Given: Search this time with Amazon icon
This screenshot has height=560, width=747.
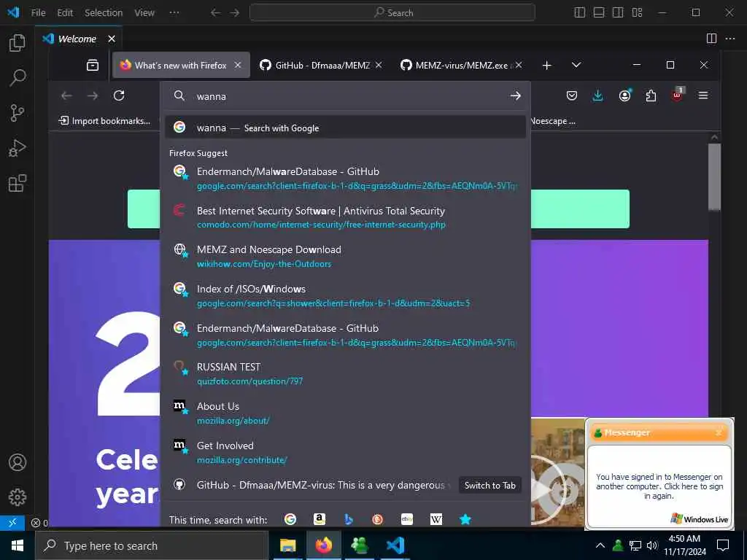Looking at the screenshot, I should coord(320,519).
